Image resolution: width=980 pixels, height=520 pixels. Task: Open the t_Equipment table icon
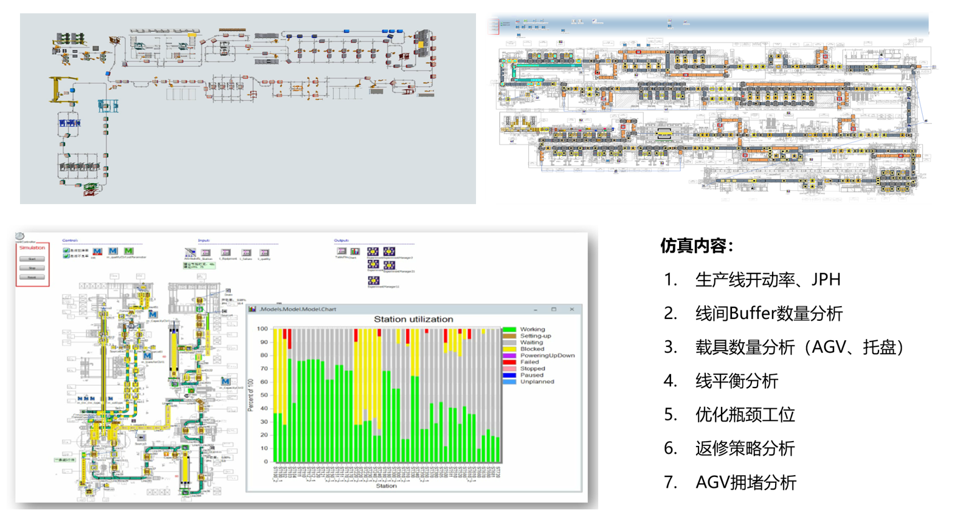point(226,253)
